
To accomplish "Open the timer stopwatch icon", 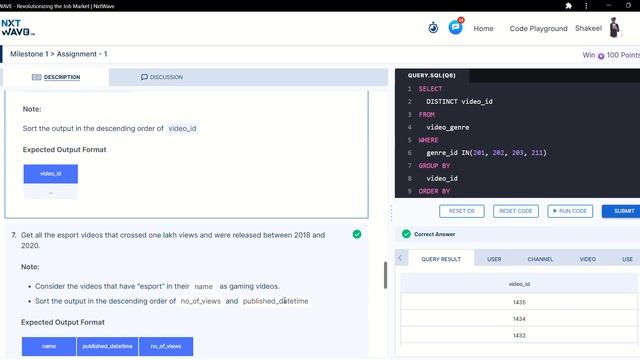I will (x=433, y=28).
